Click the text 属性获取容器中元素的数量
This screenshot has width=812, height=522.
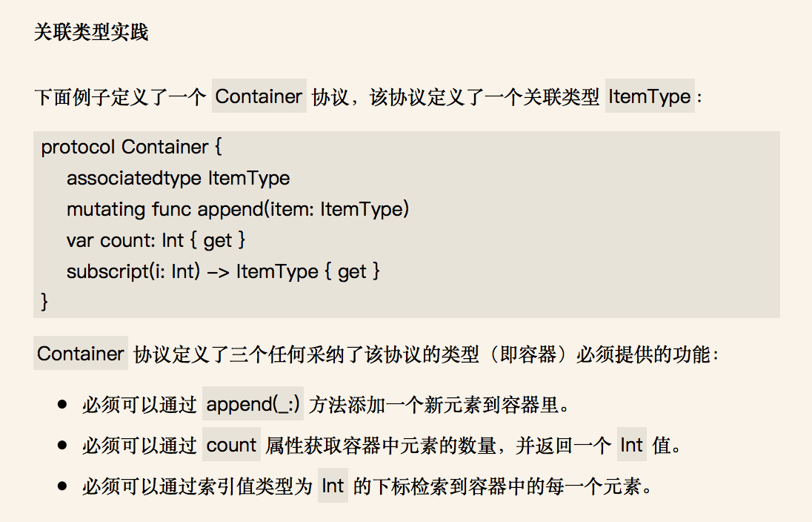click(381, 446)
